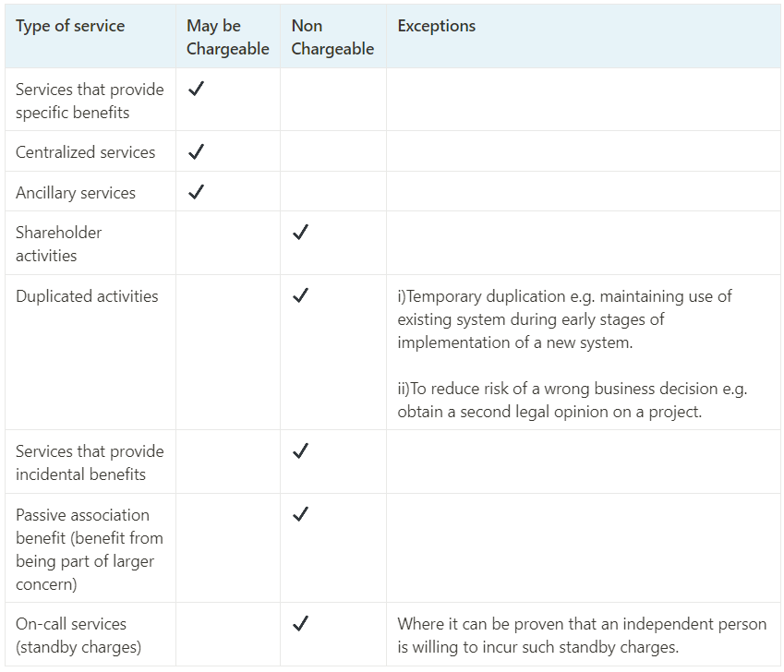Click the Ancillary services checkmark
Screen dimensions: 784x672
tap(196, 192)
